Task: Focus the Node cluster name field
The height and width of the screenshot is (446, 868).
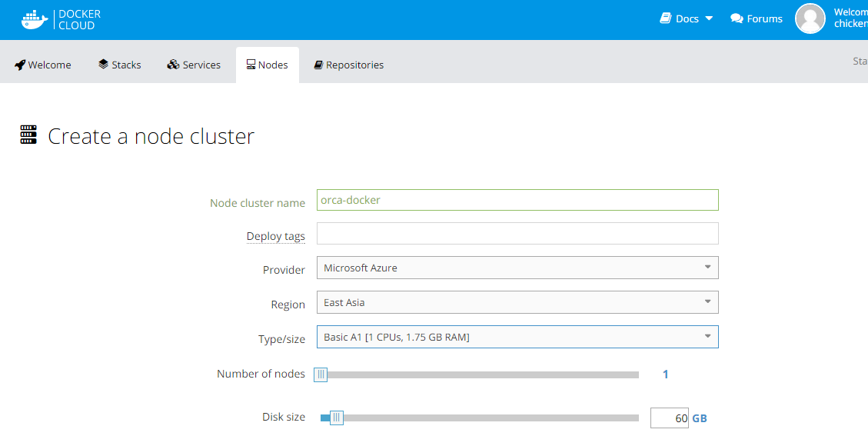Action: tap(517, 200)
